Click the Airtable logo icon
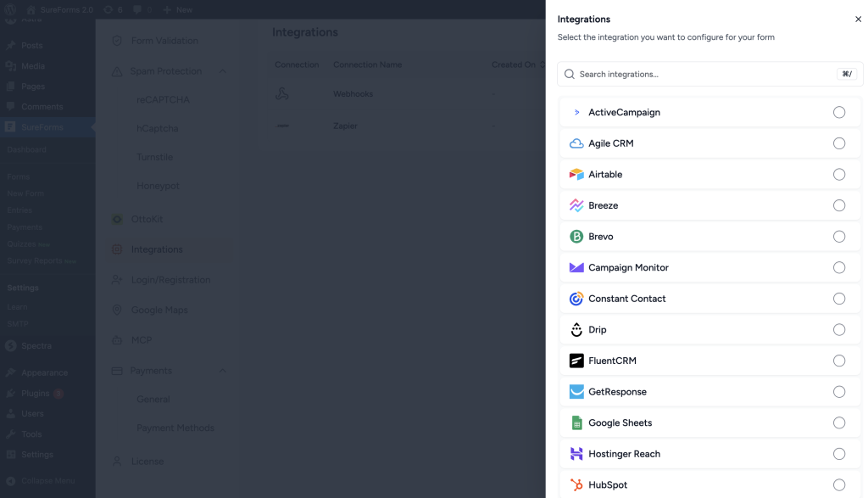The image size is (868, 498). pos(576,175)
